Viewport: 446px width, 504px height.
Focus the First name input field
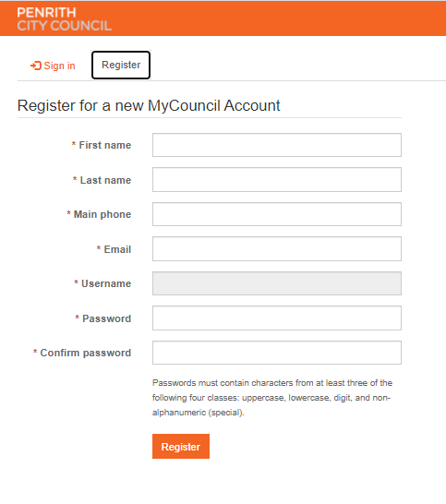[277, 145]
